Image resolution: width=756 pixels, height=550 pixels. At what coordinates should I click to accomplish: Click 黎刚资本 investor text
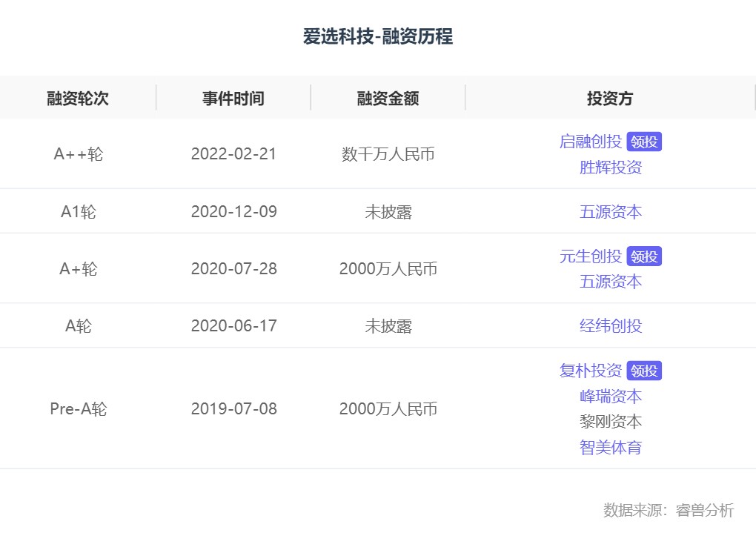pos(611,422)
